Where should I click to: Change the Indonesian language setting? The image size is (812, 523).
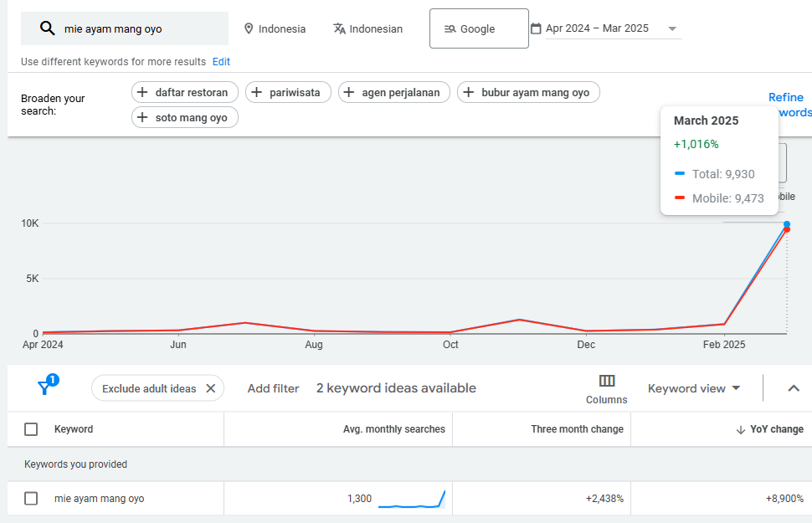pyautogui.click(x=367, y=28)
